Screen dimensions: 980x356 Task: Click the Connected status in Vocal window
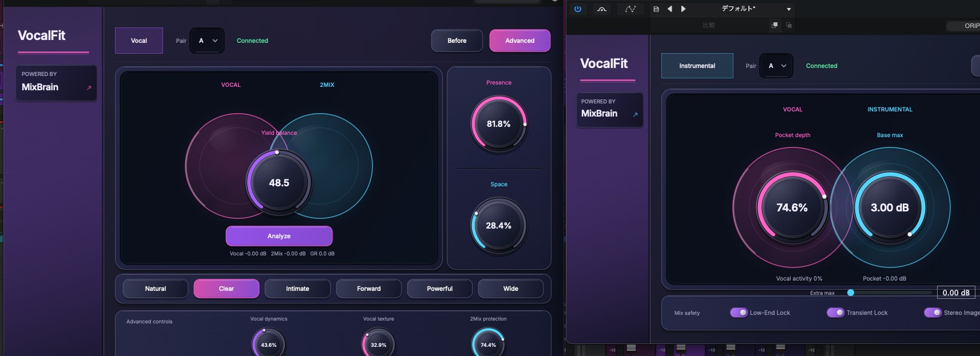point(252,41)
